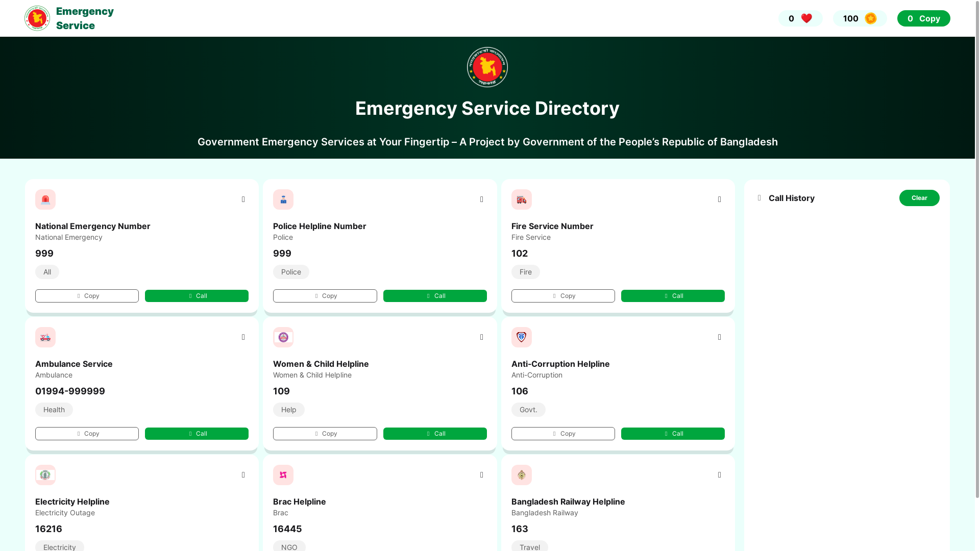This screenshot has height=551, width=980.
Task: Click the 16216 electricity number
Action: pyautogui.click(x=48, y=529)
